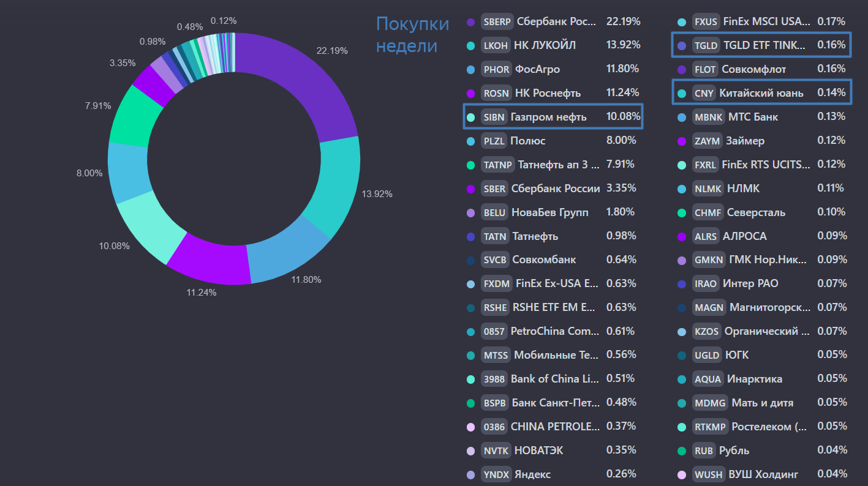
Task: Click the LKOH ticker badge
Action: pos(496,45)
